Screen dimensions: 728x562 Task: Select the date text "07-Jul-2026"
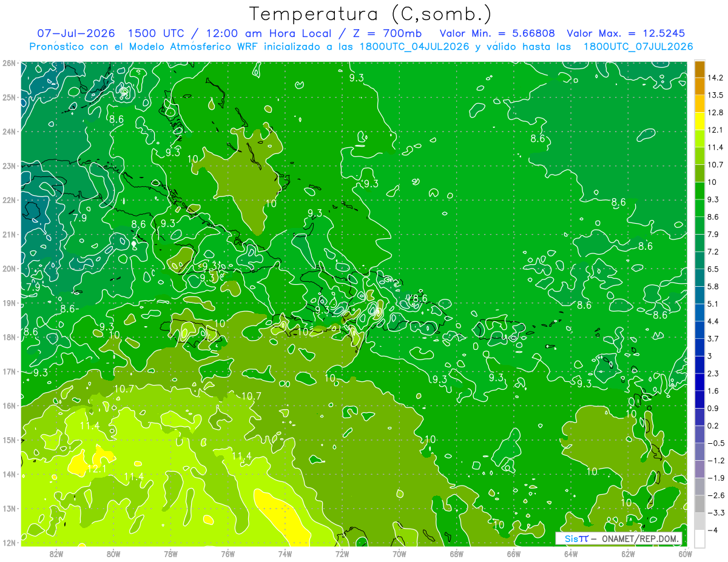click(78, 33)
